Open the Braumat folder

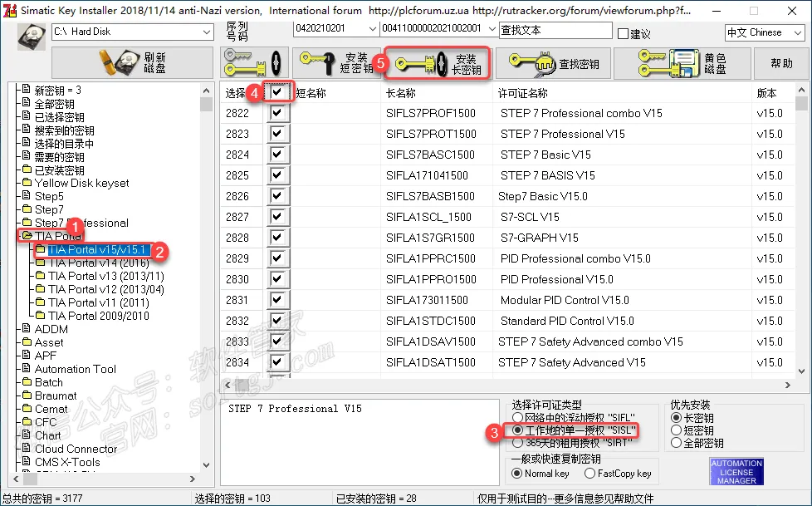56,395
